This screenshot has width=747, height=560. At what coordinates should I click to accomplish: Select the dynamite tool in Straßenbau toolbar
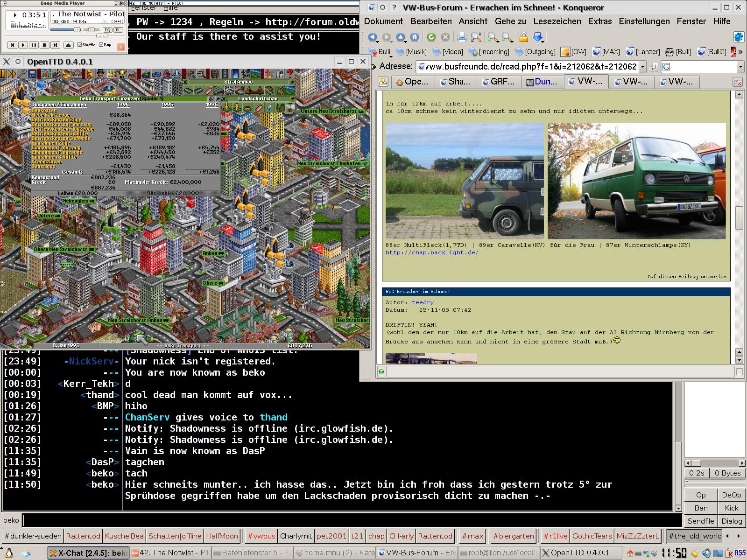[208, 90]
